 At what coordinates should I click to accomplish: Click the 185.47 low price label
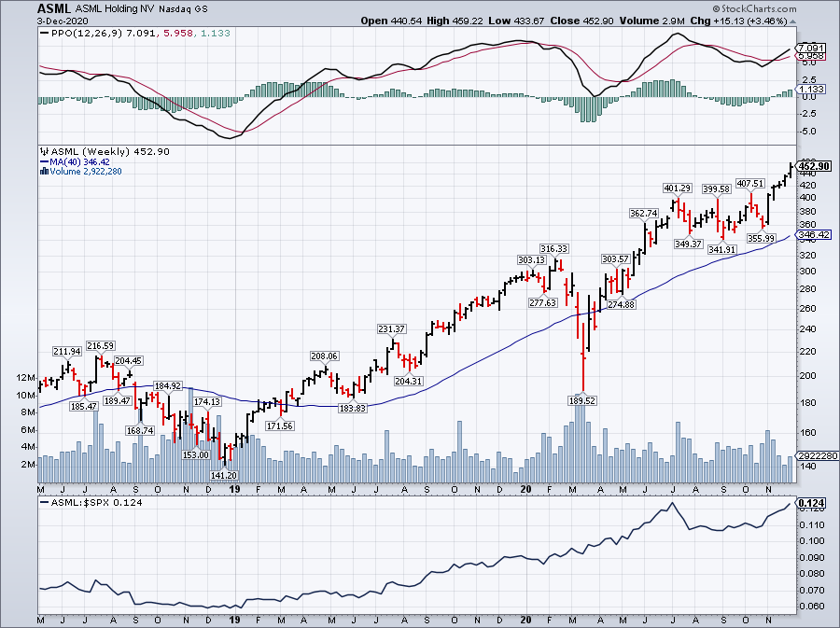84,406
